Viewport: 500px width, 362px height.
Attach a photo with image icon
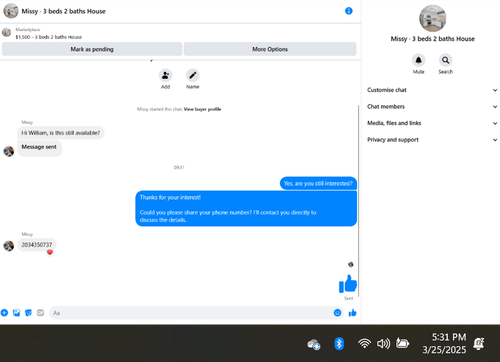pos(16,313)
